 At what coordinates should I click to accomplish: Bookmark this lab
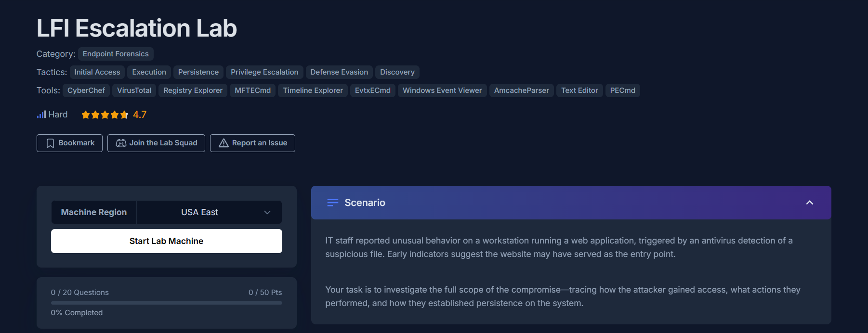[x=69, y=143]
